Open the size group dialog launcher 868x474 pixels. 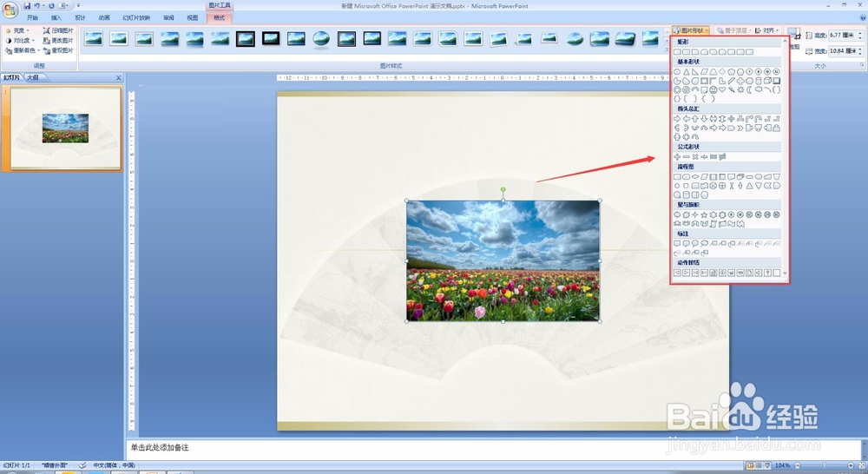[x=862, y=65]
